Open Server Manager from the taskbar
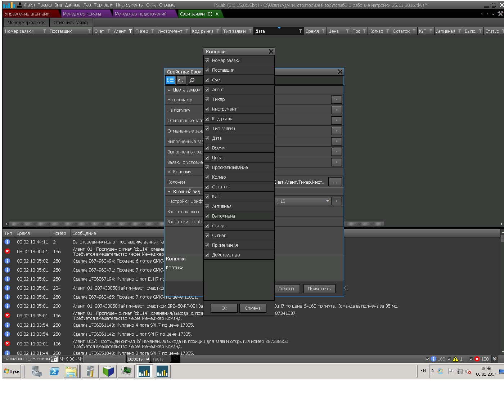This screenshot has width=504, height=420. (36, 371)
